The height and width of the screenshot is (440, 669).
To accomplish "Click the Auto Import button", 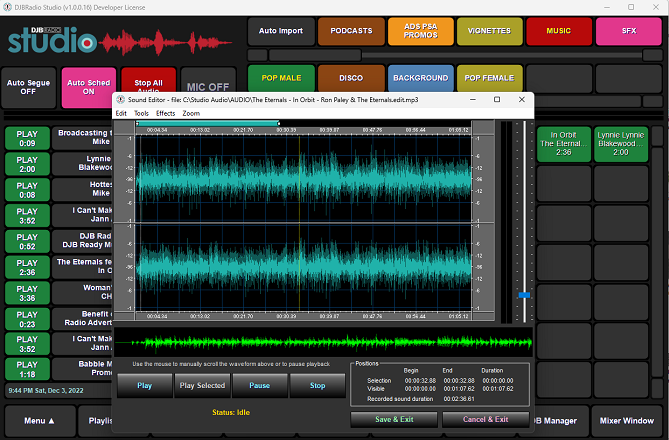I will [x=281, y=31].
